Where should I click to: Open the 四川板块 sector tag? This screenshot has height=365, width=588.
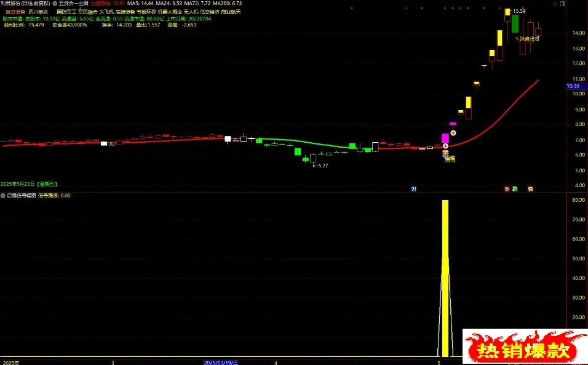click(x=38, y=12)
